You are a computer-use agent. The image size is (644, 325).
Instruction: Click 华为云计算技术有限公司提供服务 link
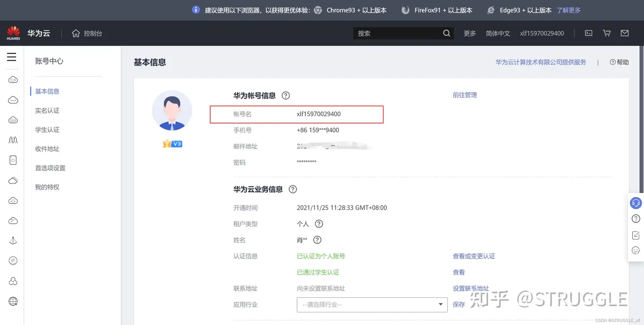coord(541,62)
